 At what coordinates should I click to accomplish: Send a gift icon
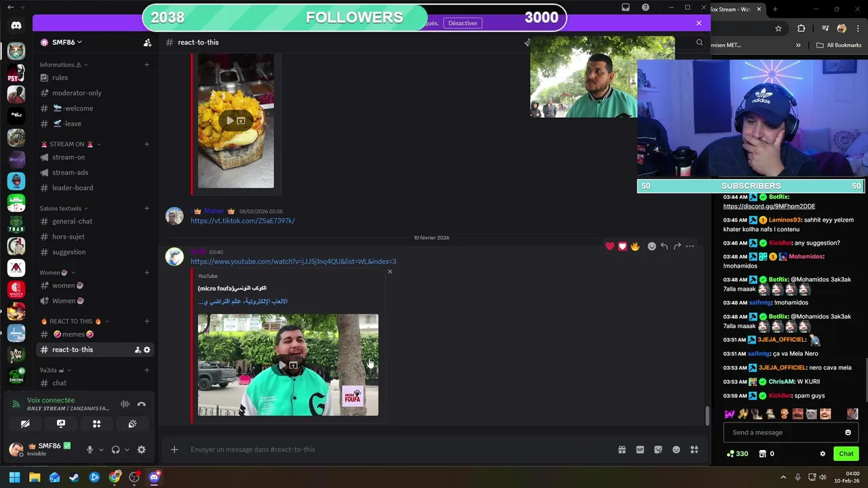tap(622, 449)
